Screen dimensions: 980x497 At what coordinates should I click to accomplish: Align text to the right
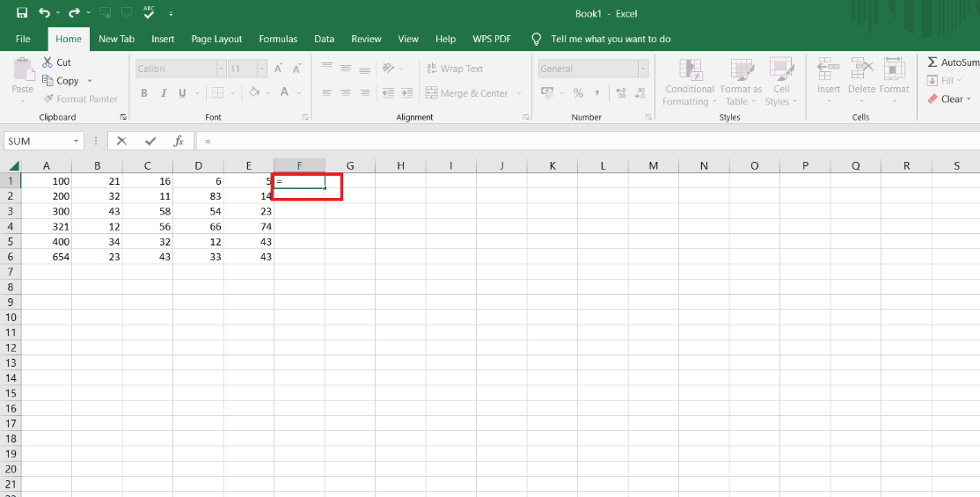[364, 93]
